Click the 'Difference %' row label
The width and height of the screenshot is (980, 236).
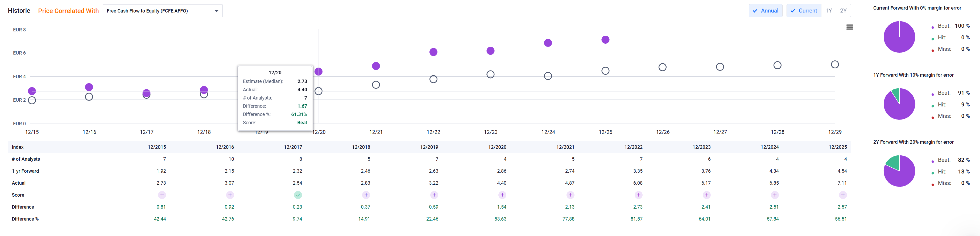25,219
